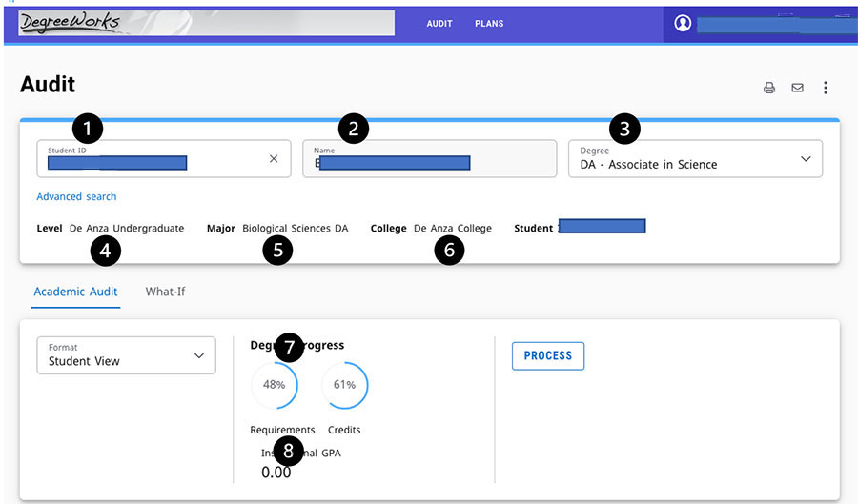Click the PROCESS button
The width and height of the screenshot is (858, 504).
pos(548,356)
